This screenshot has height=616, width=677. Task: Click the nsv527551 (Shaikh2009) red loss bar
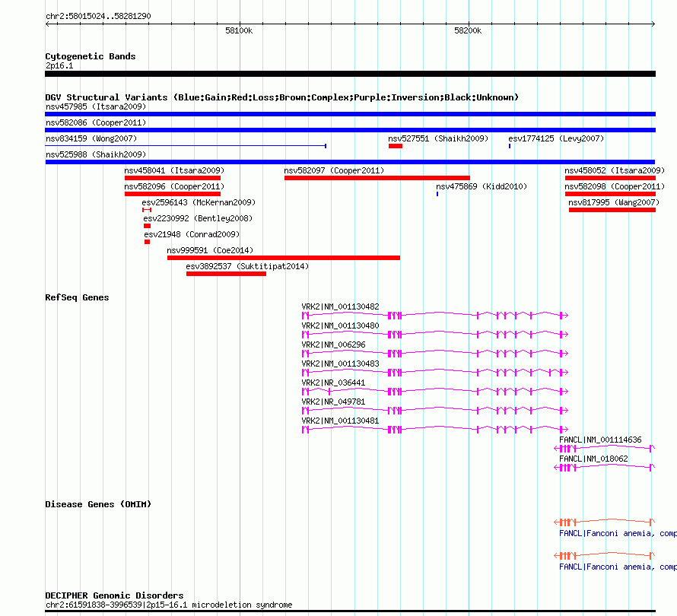[x=395, y=146]
